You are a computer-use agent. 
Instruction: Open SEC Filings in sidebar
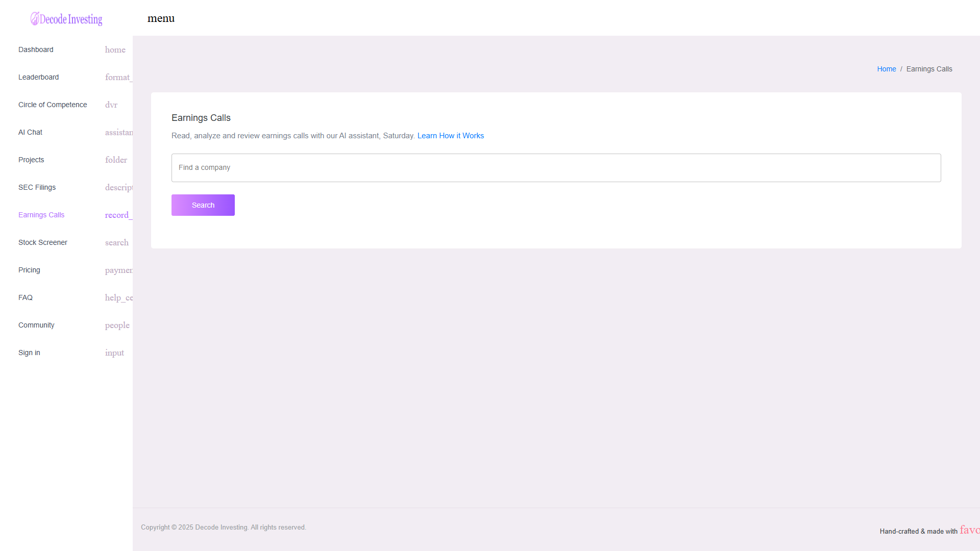(37, 187)
